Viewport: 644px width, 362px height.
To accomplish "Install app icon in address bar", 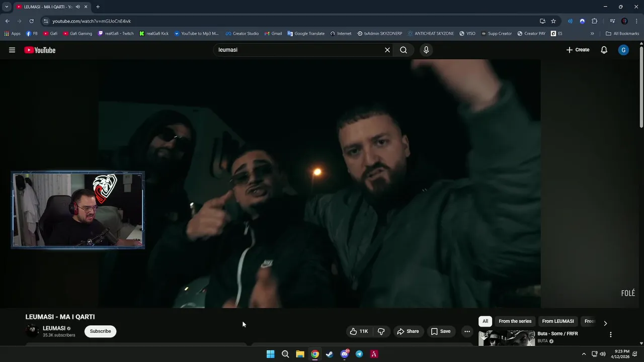I will pos(542,21).
